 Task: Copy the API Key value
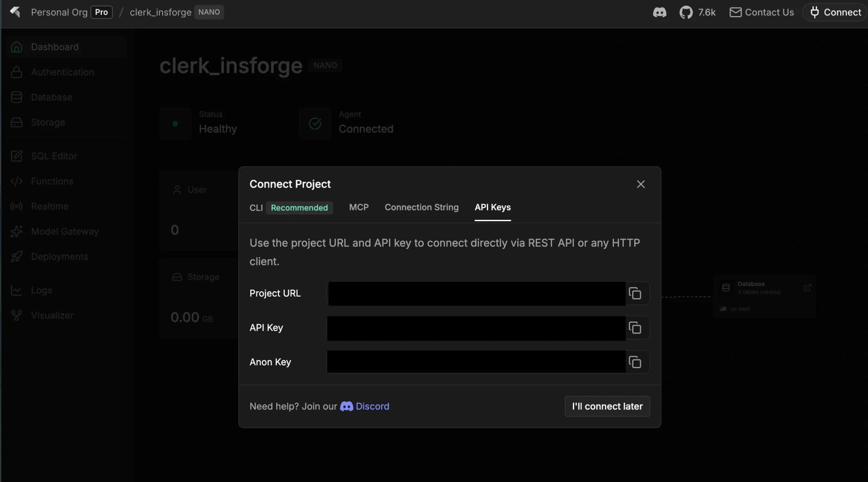point(635,328)
